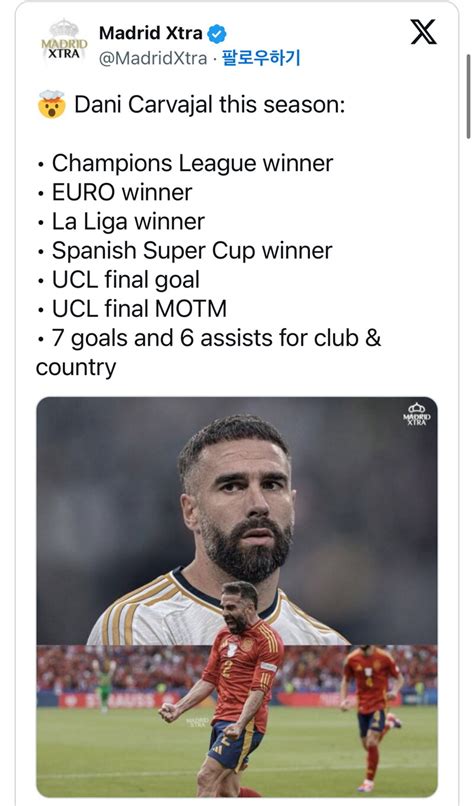Open the X logo in the tweet corner
This screenshot has height=806, width=474.
click(424, 32)
